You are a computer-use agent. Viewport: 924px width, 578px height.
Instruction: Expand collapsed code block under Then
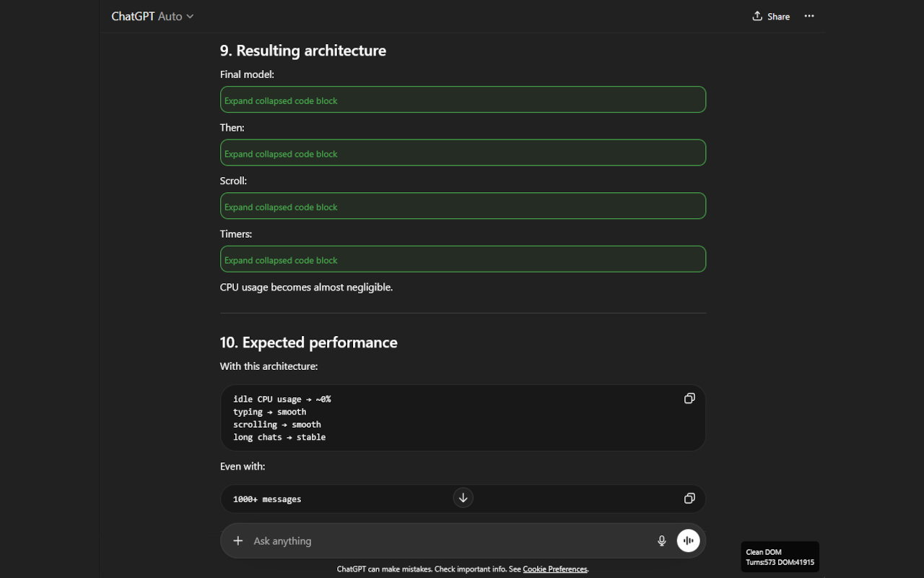[463, 153]
